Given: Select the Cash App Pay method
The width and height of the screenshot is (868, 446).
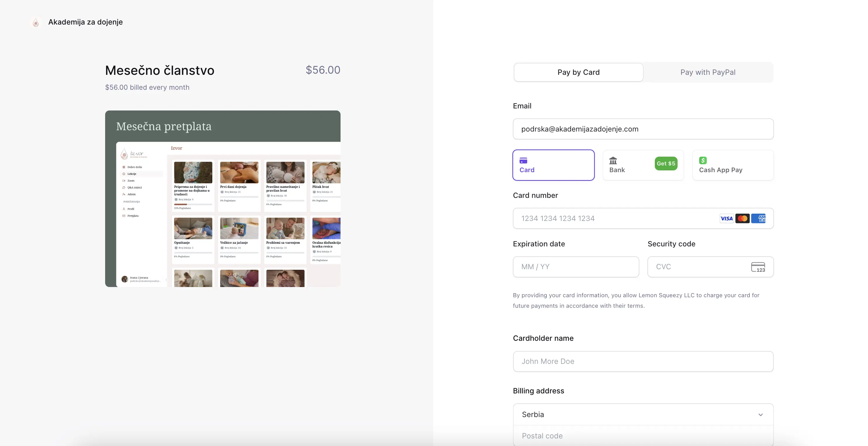Looking at the screenshot, I should click(x=733, y=165).
